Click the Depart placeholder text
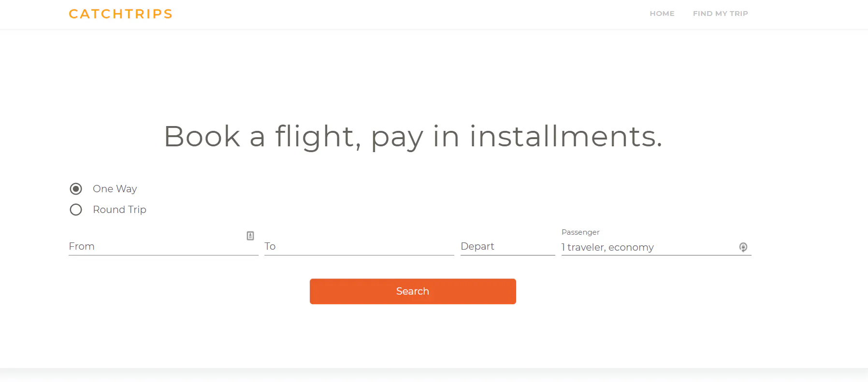Screen dimensions: 868x382 click(477, 246)
